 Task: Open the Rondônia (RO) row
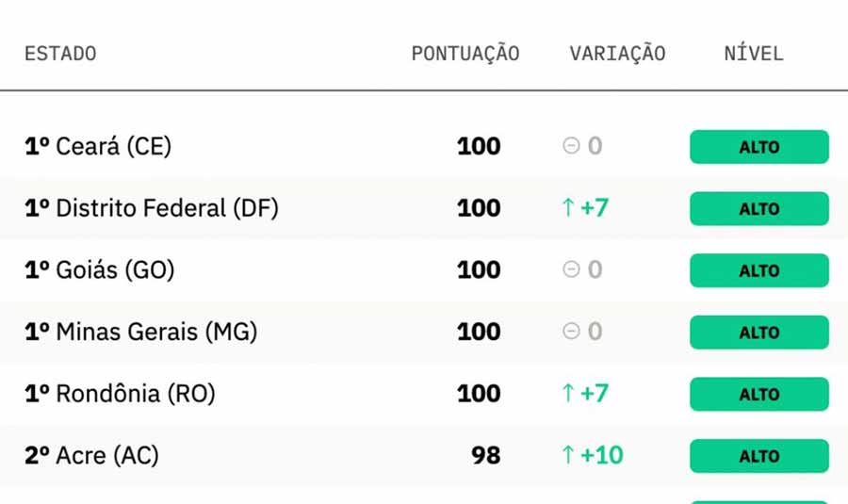(424, 394)
